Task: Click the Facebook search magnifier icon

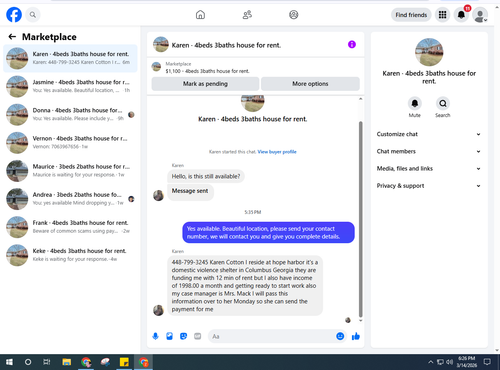Action: tap(33, 15)
